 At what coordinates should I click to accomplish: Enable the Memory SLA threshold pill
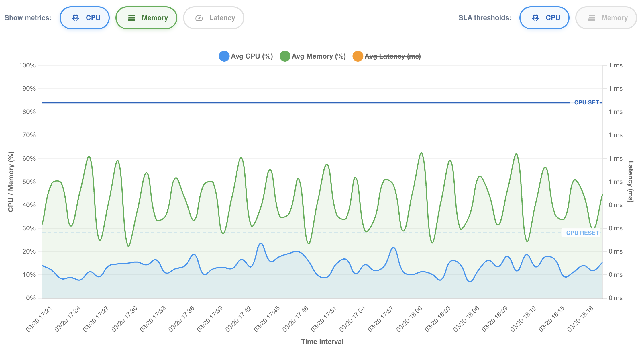click(x=606, y=18)
